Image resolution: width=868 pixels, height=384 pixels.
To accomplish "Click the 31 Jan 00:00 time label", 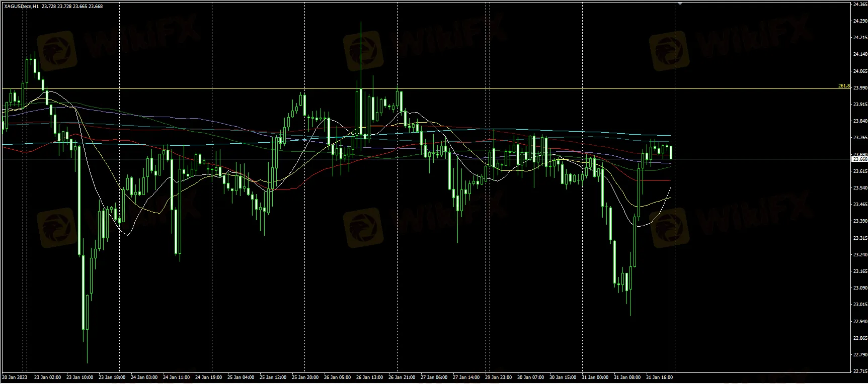I will coord(594,377).
